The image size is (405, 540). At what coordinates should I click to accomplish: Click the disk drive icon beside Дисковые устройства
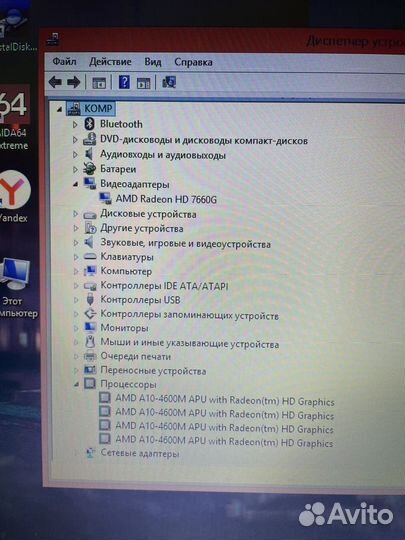tap(90, 215)
